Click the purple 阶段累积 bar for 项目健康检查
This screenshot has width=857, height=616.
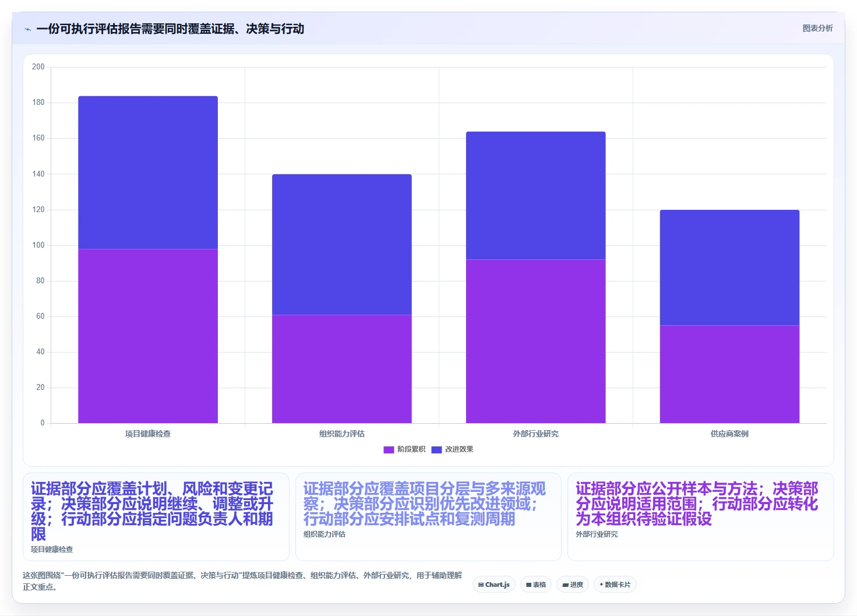(148, 336)
